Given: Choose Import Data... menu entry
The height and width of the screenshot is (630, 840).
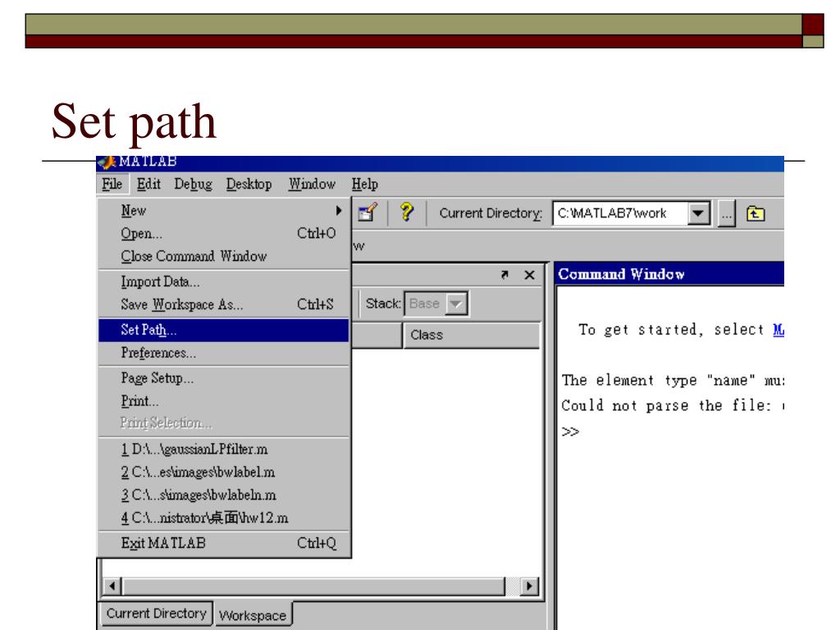Looking at the screenshot, I should [225, 282].
